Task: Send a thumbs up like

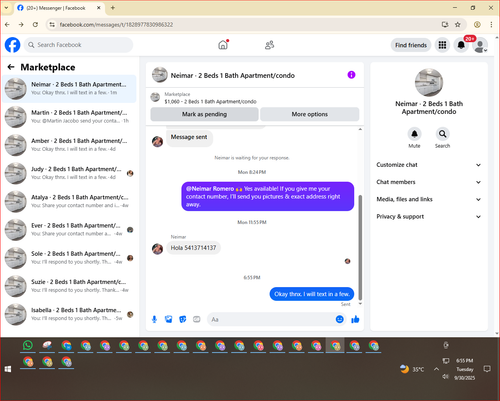Action: (x=355, y=319)
